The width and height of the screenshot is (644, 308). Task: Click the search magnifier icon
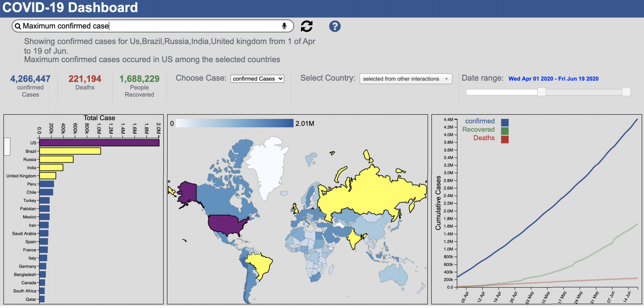(x=18, y=26)
